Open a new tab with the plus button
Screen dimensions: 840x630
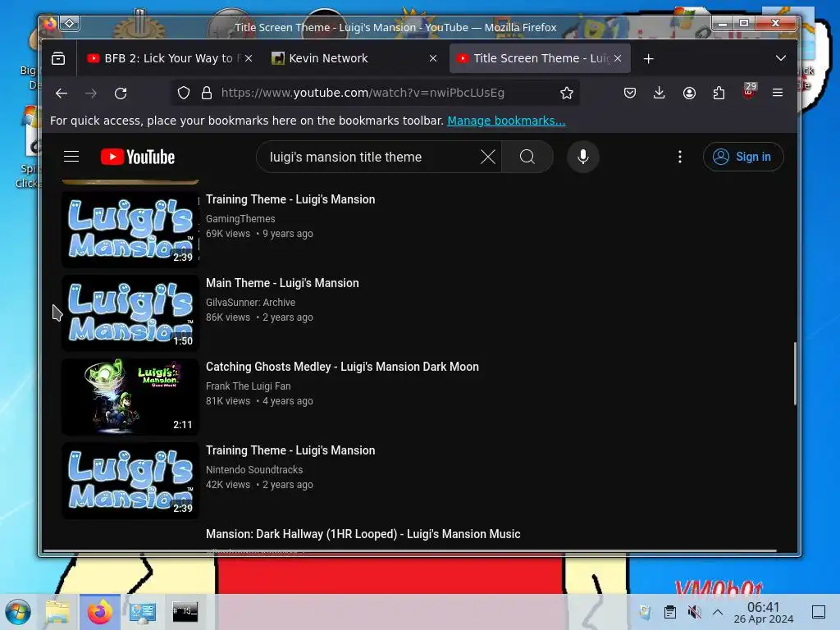point(648,58)
